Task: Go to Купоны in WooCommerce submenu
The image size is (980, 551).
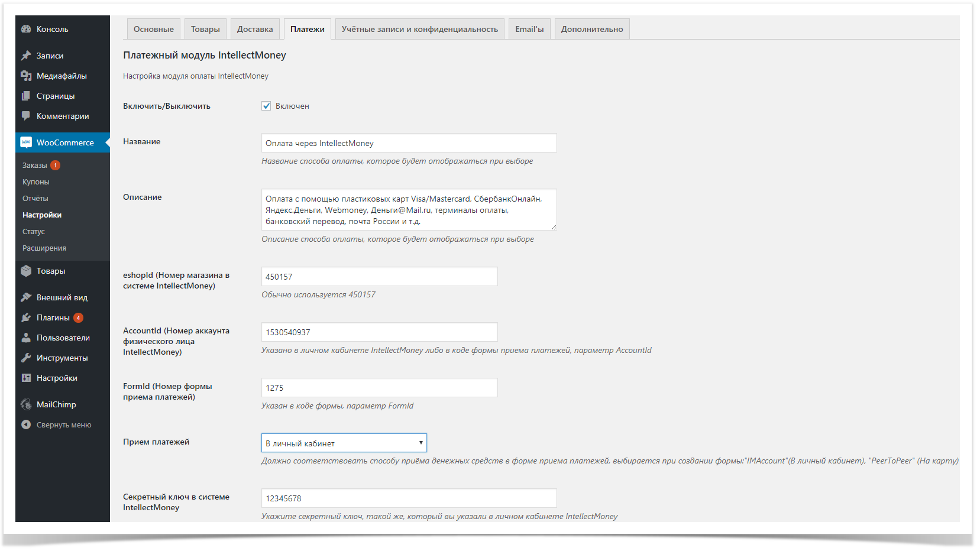Action: [36, 182]
